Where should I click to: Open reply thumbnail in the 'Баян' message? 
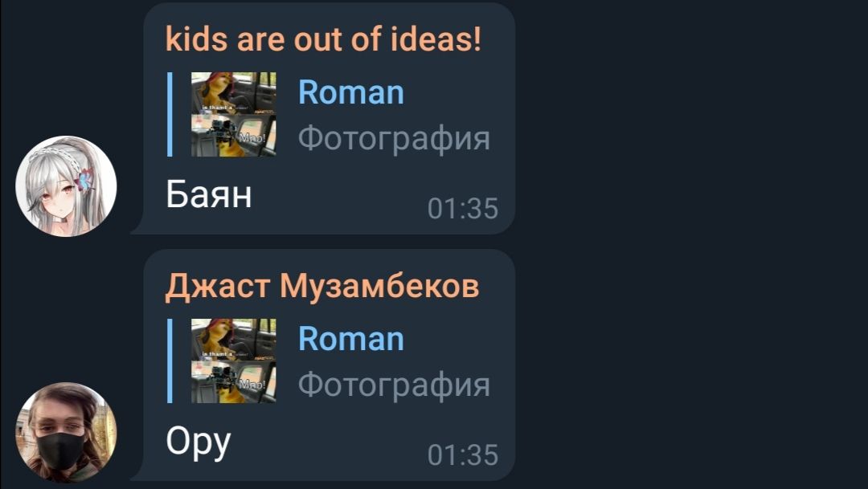coord(234,114)
